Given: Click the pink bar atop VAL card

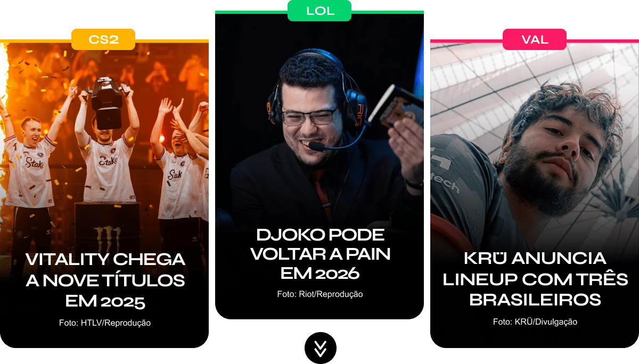Looking at the screenshot, I should click(535, 41).
